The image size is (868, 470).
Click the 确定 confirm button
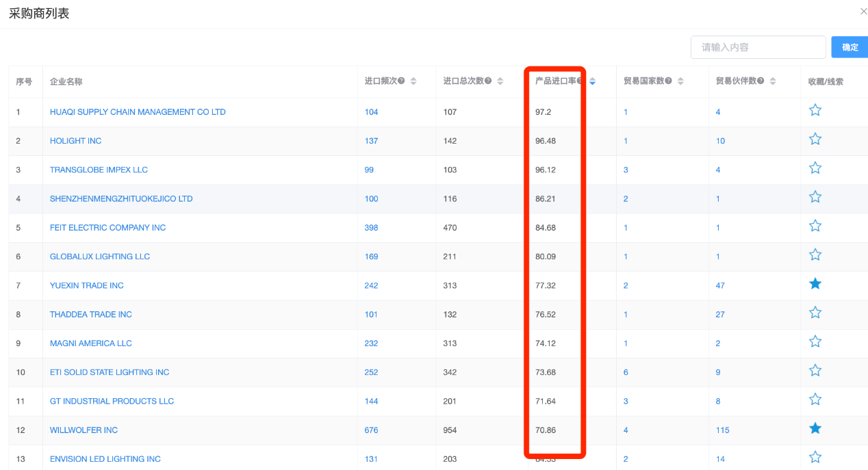click(x=850, y=47)
